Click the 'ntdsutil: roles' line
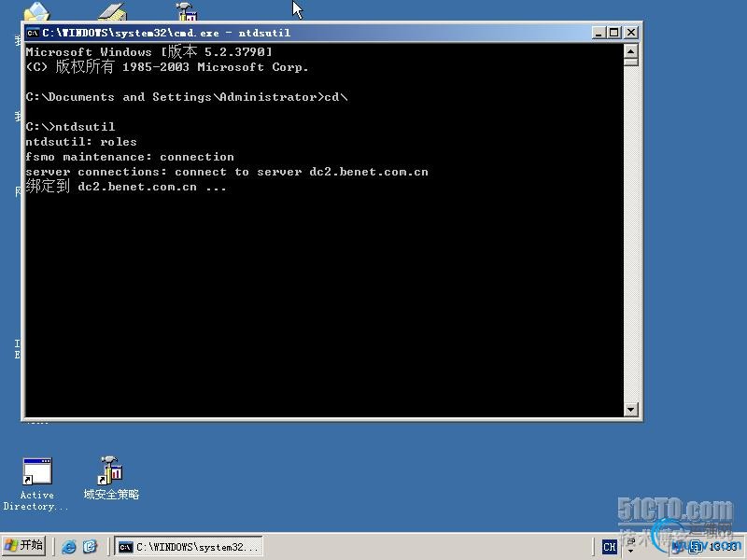Image resolution: width=747 pixels, height=560 pixels. tap(81, 142)
